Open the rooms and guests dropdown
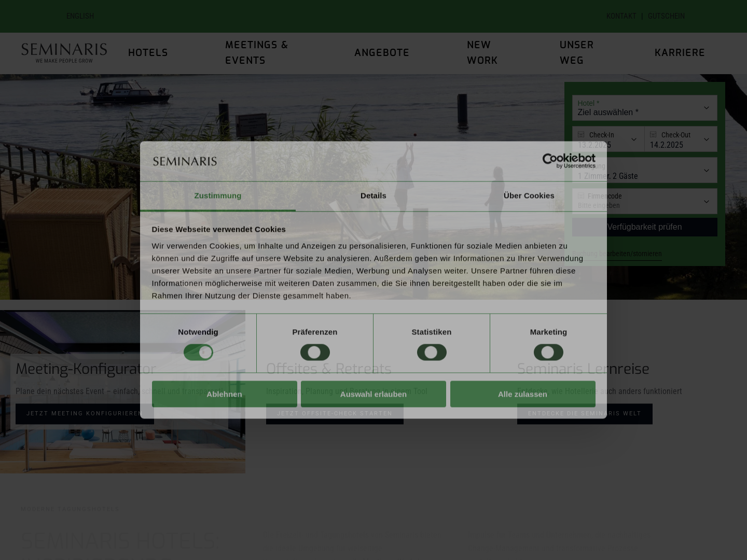The image size is (747, 560). pyautogui.click(x=644, y=170)
